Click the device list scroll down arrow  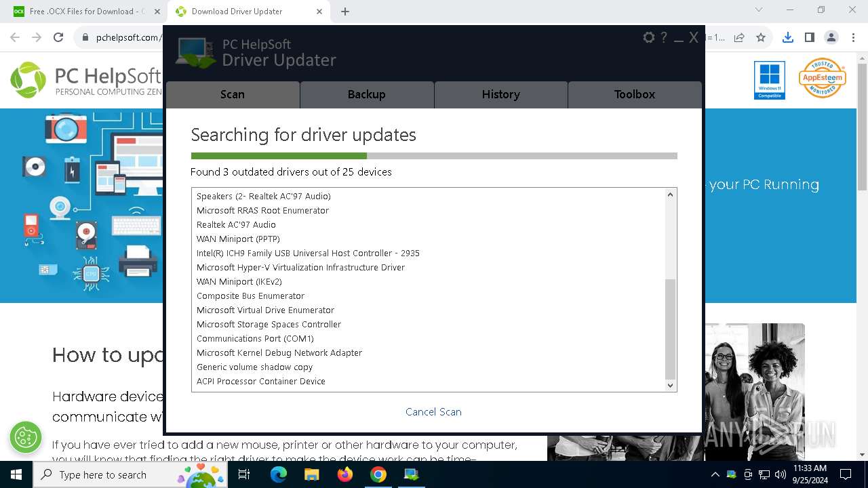click(x=670, y=385)
